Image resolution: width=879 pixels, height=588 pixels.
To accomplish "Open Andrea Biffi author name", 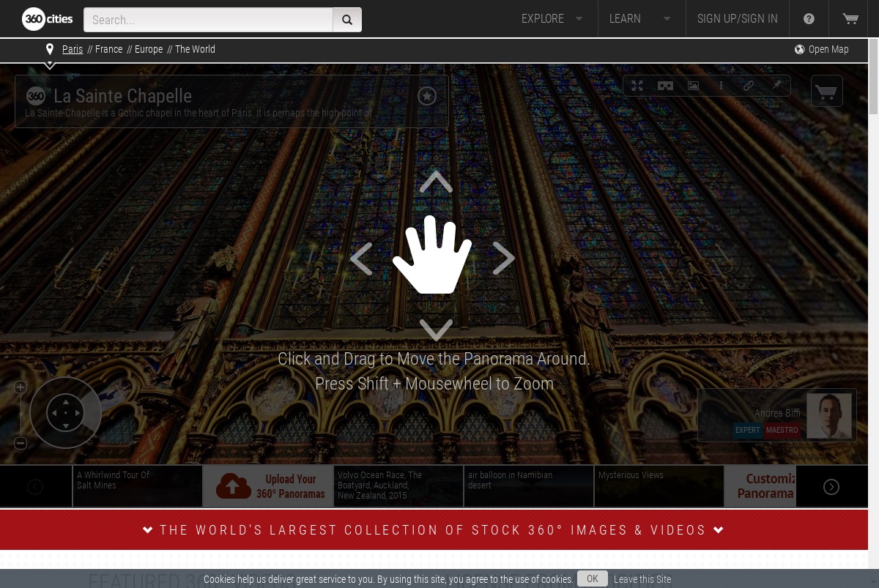I will 777,413.
